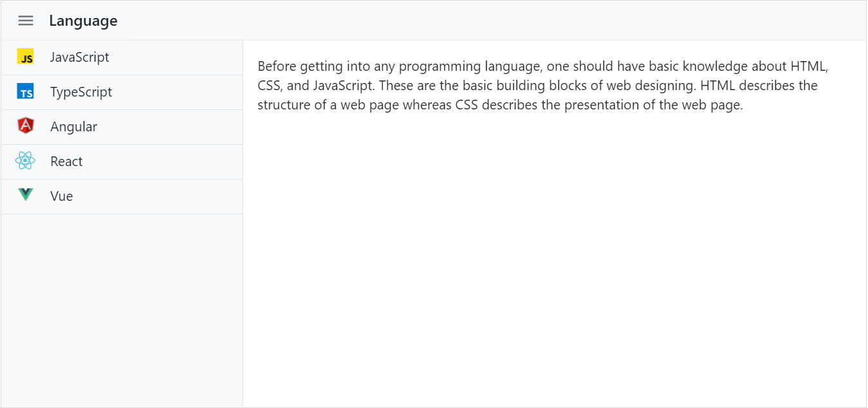
Task: Click the Language header title
Action: [x=83, y=21]
